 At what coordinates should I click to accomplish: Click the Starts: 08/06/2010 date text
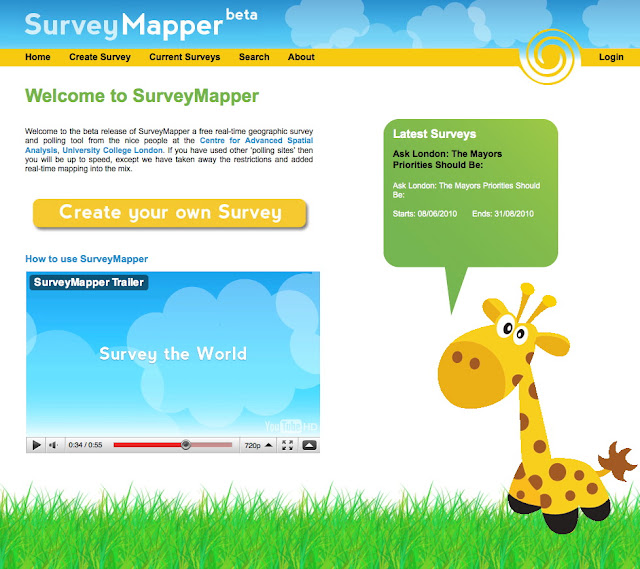click(x=425, y=214)
